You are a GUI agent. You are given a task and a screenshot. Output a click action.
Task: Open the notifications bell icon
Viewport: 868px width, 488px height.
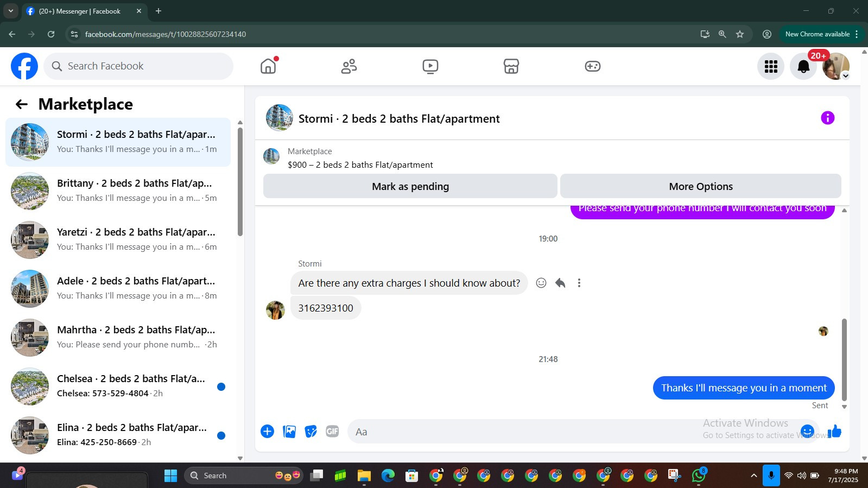pos(803,66)
